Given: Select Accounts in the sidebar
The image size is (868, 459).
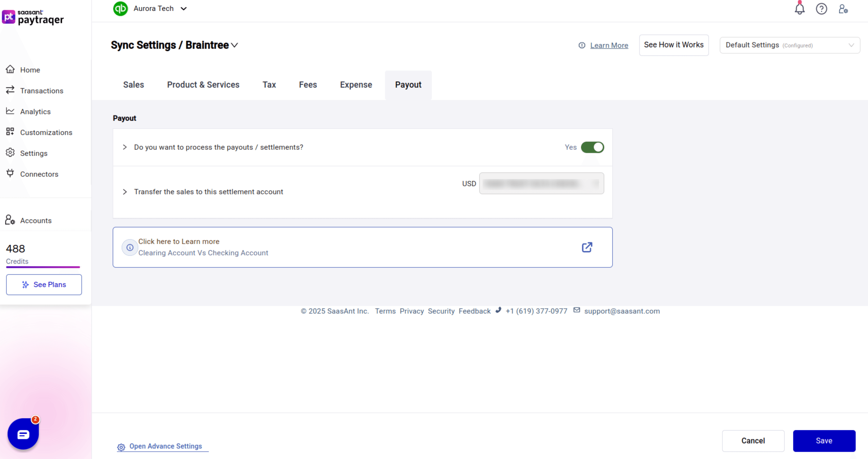Looking at the screenshot, I should click(36, 220).
